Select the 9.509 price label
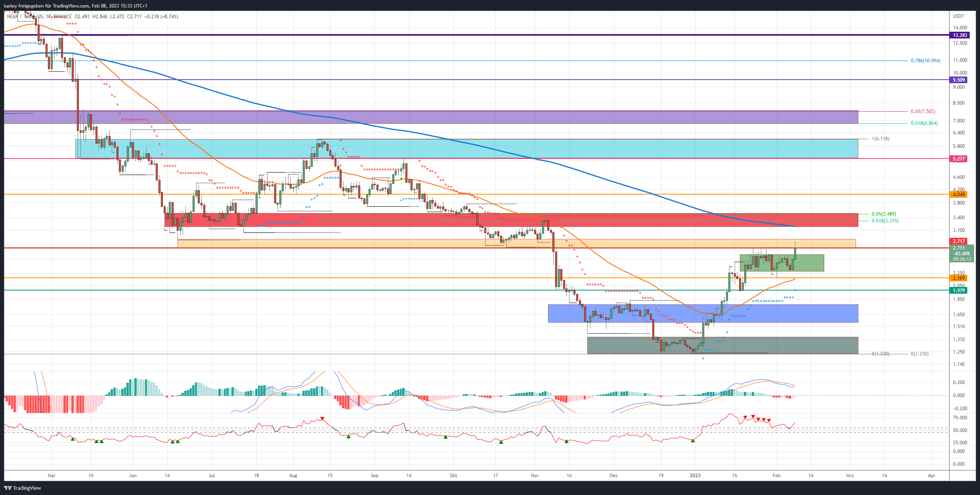Screen dimensions: 980x495 point(959,80)
